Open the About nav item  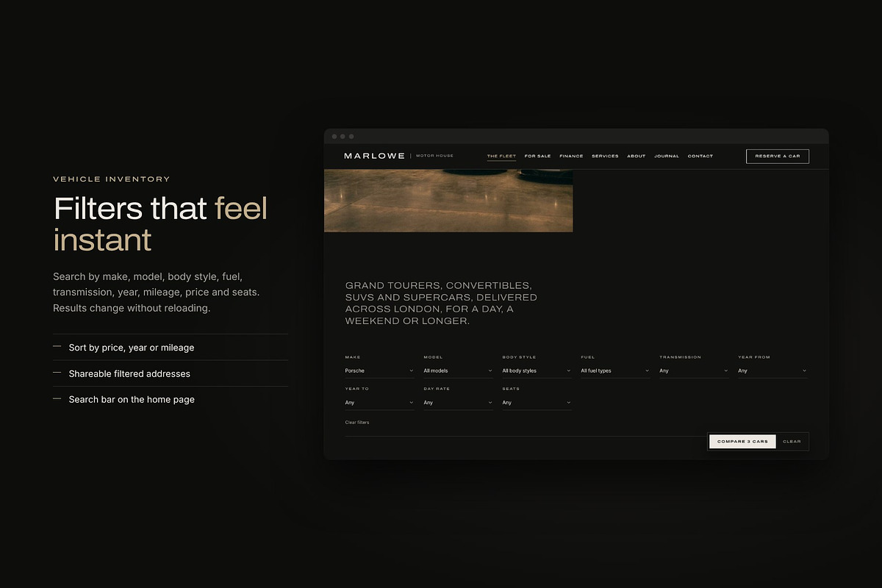[637, 156]
